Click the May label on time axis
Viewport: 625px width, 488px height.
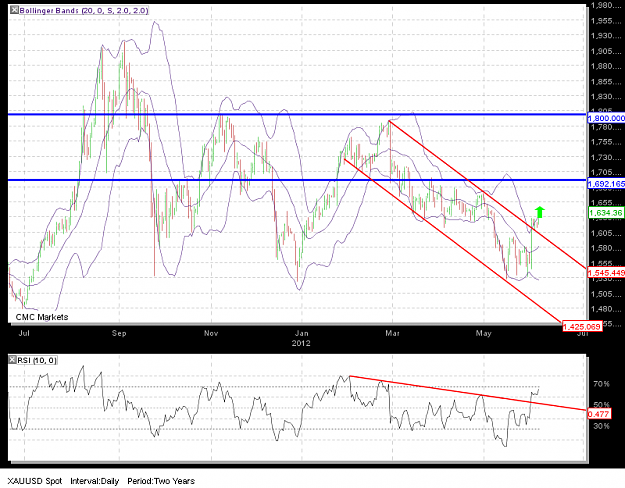tap(483, 333)
